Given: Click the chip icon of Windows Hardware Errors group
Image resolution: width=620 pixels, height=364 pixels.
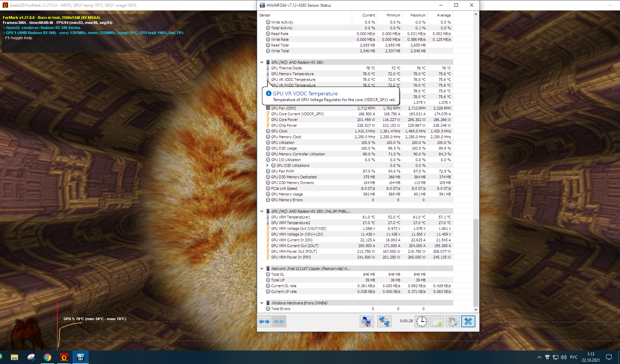Looking at the screenshot, I should pos(268,303).
